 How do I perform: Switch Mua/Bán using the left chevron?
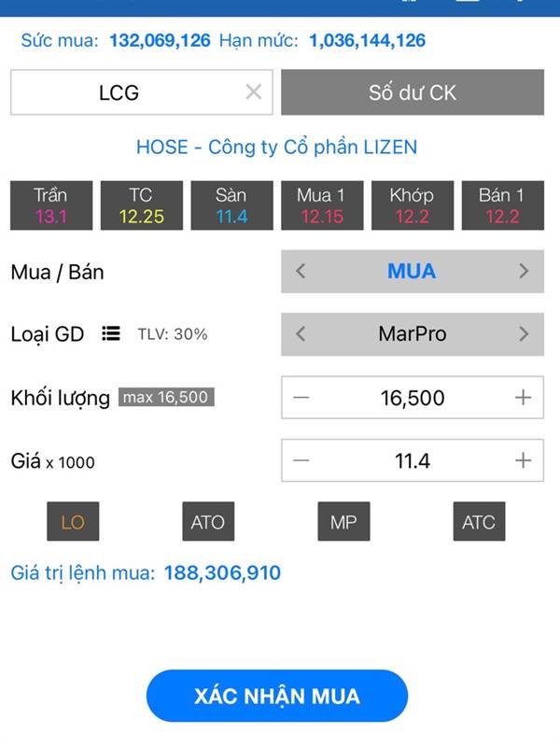pyautogui.click(x=300, y=271)
